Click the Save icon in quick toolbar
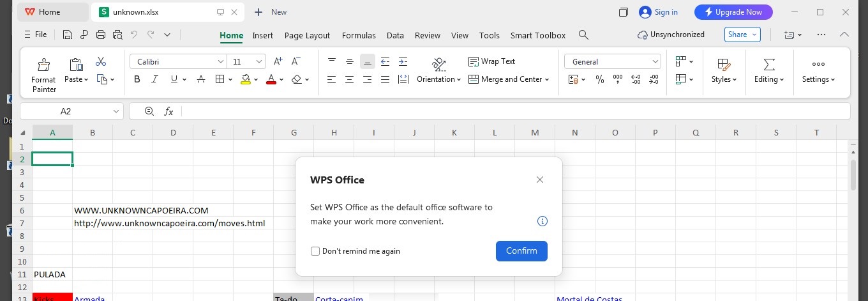868x301 pixels. (x=68, y=35)
